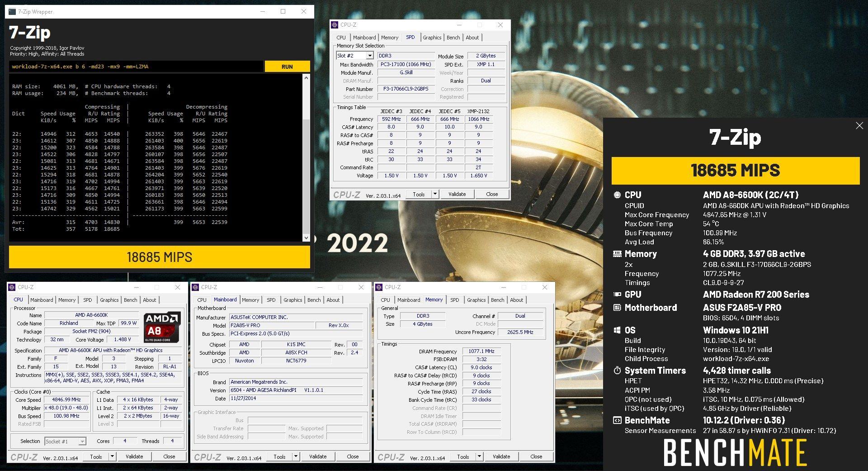Click the Part Number field F3-17066CL9-2GBPS
This screenshot has width=868, height=471.
pyautogui.click(x=406, y=89)
